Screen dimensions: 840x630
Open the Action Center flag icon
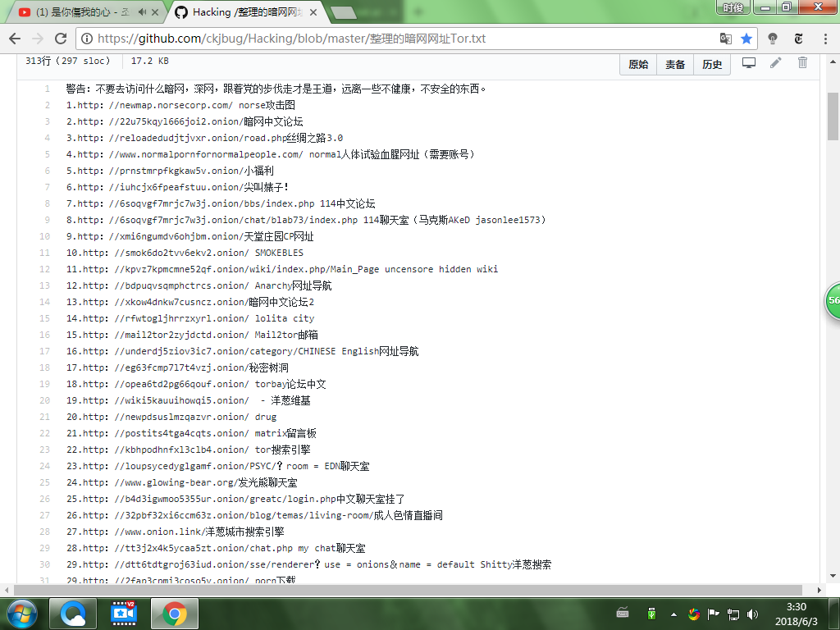point(713,614)
